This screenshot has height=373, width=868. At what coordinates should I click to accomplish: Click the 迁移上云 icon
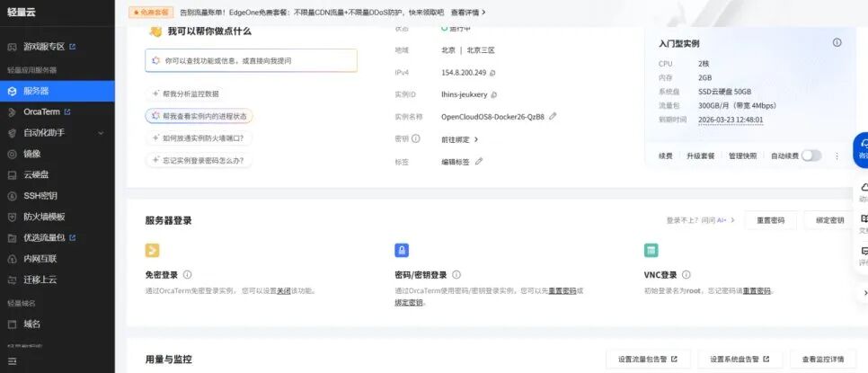pos(13,280)
